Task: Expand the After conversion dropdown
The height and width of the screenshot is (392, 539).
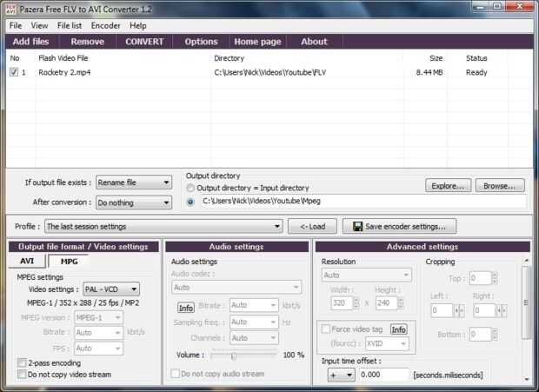Action: [x=134, y=203]
